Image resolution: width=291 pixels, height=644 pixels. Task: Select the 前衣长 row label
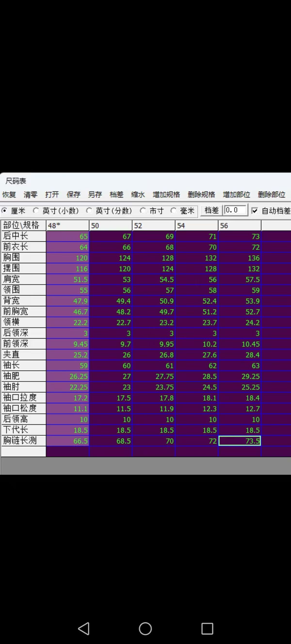pyautogui.click(x=24, y=247)
